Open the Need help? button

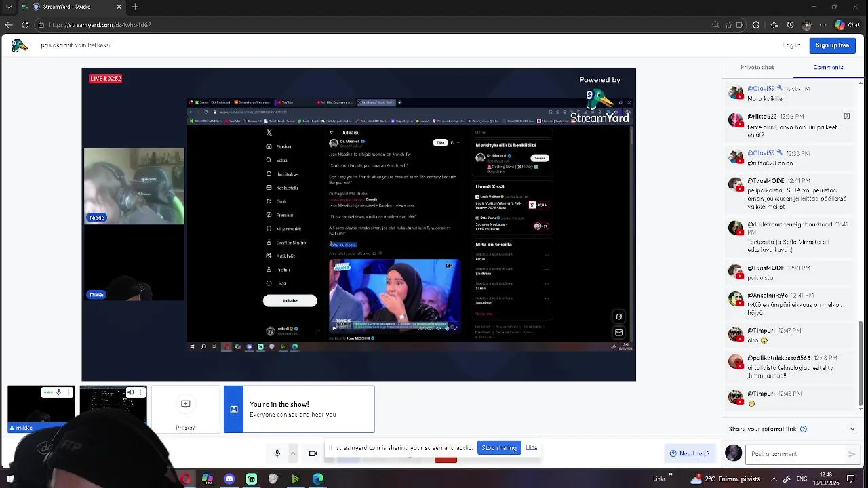(690, 453)
